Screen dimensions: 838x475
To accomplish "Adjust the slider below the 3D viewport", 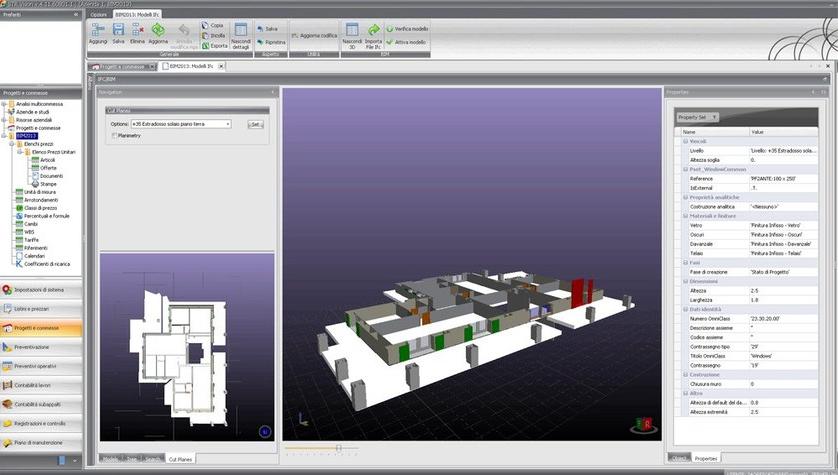I will pos(338,448).
